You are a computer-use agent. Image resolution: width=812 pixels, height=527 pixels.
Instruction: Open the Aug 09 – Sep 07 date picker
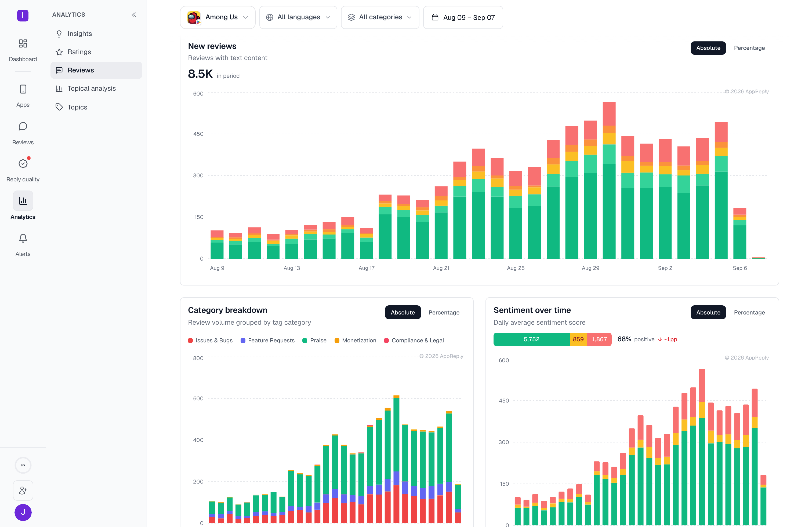click(x=463, y=17)
